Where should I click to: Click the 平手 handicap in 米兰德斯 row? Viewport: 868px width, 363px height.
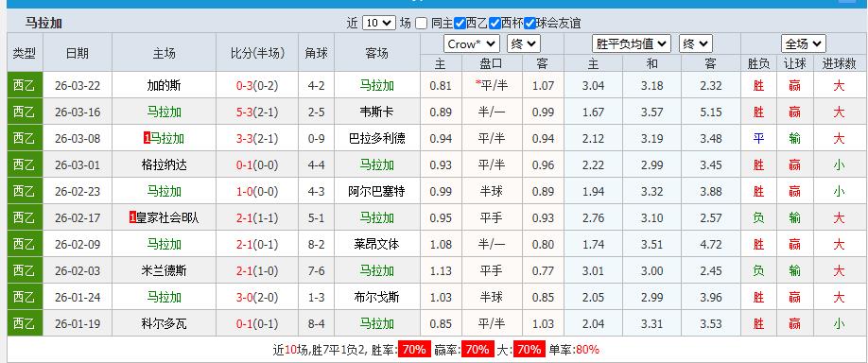(x=492, y=270)
